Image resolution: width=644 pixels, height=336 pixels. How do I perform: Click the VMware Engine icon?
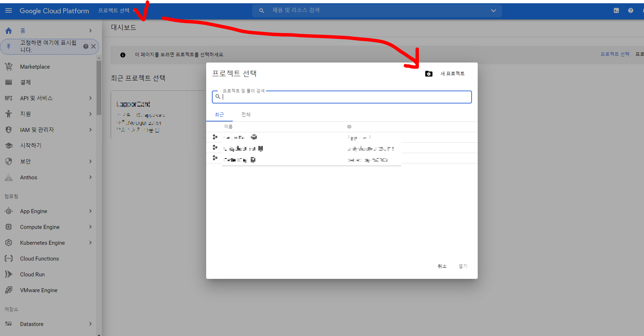(9, 290)
